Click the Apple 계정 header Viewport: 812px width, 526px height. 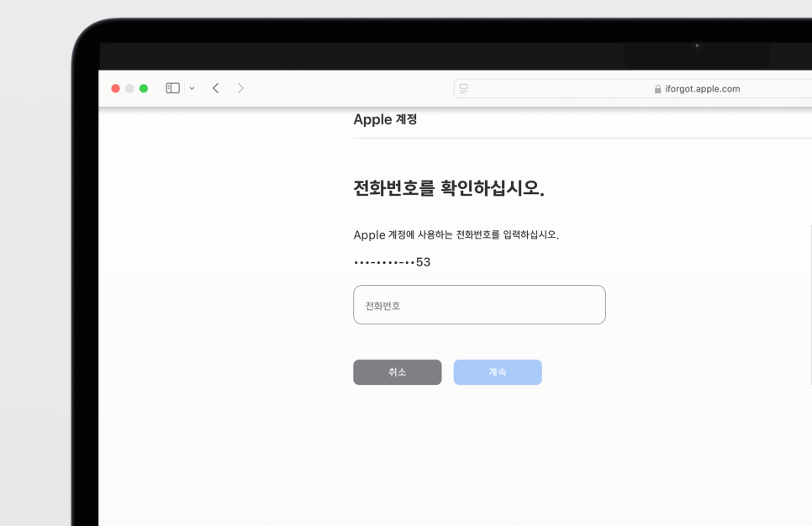[x=385, y=119]
